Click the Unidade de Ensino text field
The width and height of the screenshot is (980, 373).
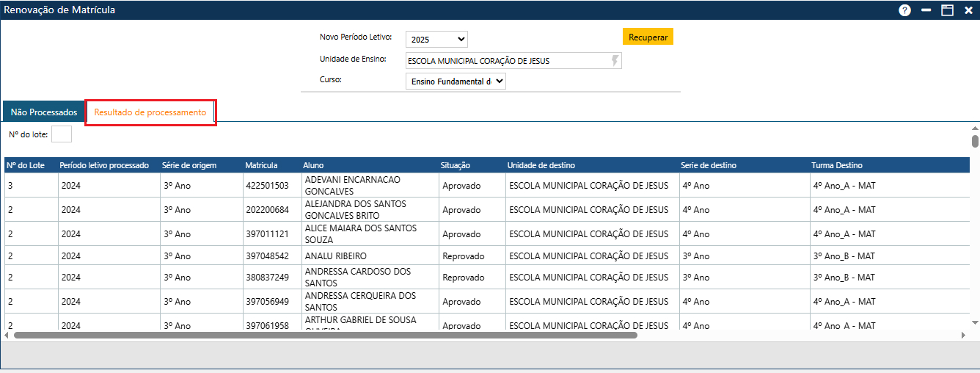click(x=506, y=61)
